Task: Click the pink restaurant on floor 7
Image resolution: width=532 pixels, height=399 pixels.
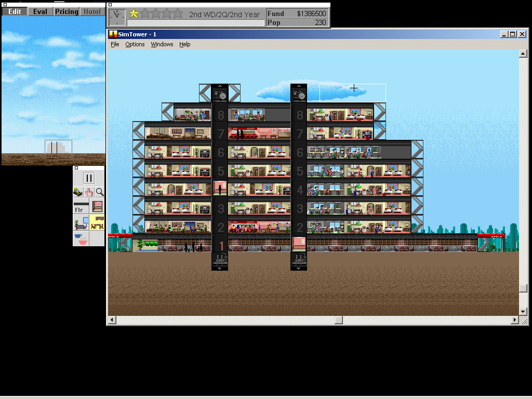Action: (259, 134)
